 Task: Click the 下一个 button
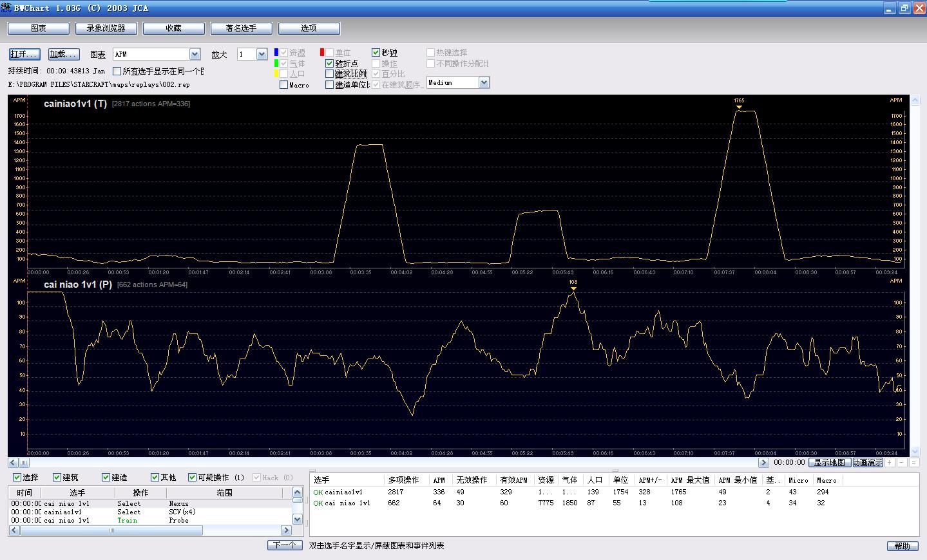click(285, 545)
